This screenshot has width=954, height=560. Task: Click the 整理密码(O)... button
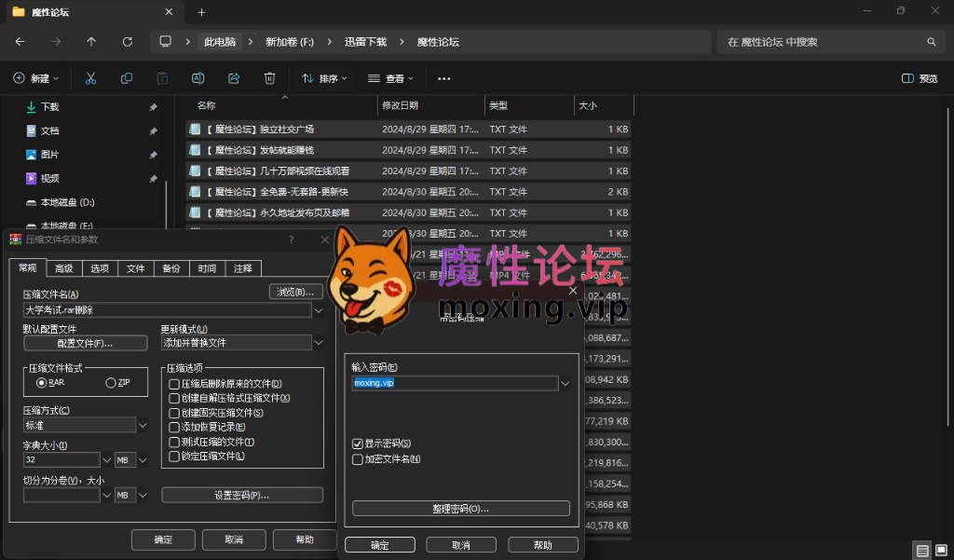point(460,509)
